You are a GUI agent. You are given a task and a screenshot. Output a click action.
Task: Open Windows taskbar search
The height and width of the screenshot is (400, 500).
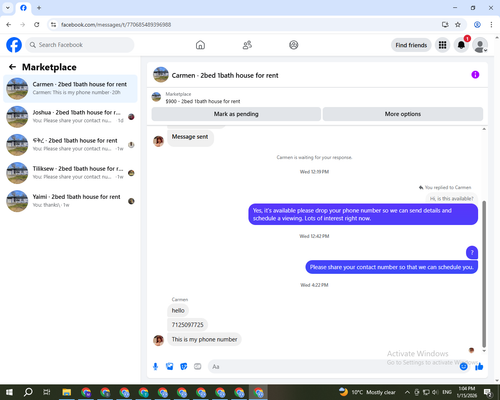click(28, 392)
